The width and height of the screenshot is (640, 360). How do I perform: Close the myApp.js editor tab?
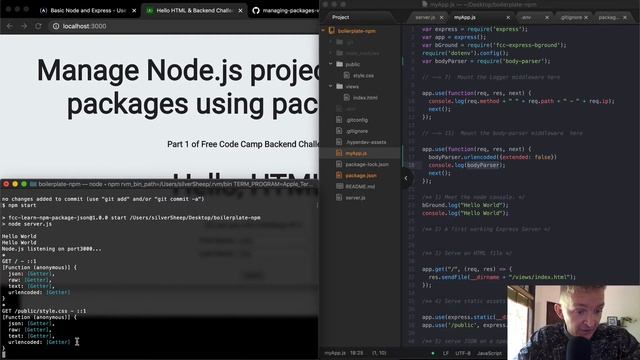(x=508, y=18)
